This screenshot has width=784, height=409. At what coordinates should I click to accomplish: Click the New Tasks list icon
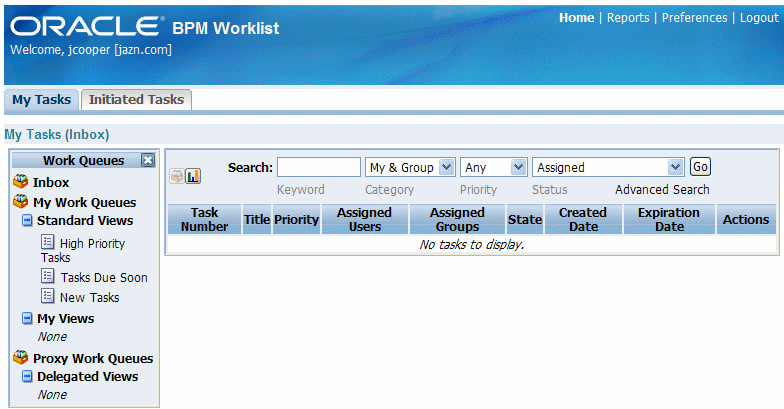click(x=48, y=296)
